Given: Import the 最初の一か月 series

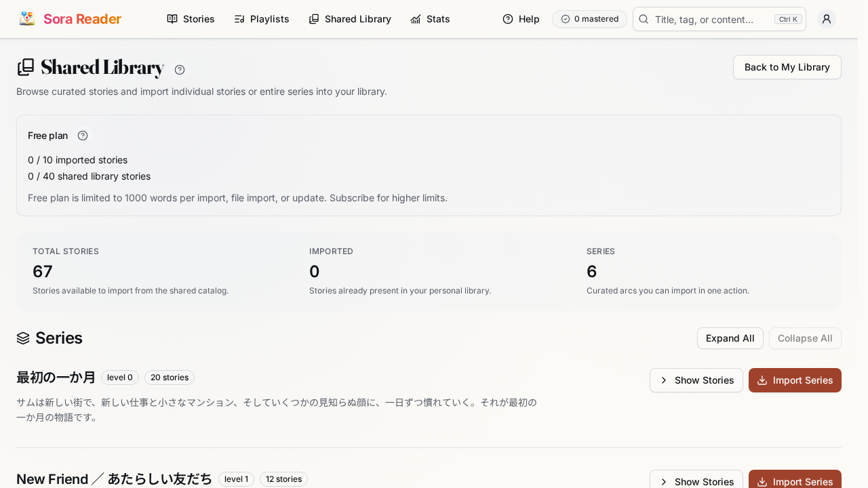Looking at the screenshot, I should pos(795,380).
